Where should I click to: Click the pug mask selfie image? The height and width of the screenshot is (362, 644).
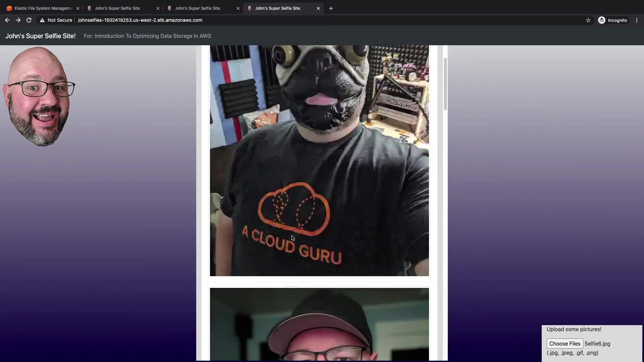point(319,161)
